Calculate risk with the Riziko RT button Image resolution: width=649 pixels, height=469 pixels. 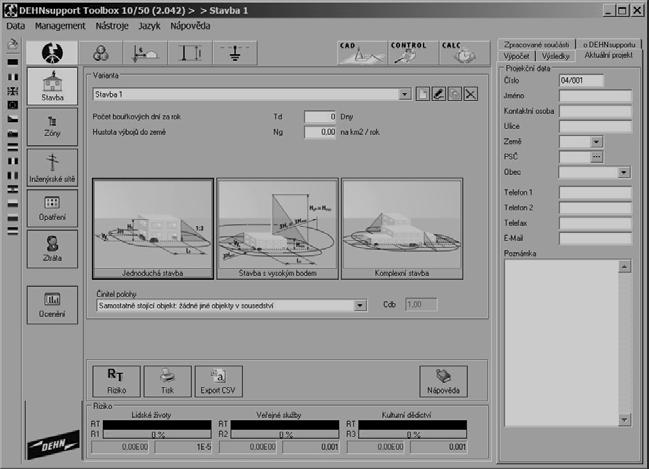(116, 382)
